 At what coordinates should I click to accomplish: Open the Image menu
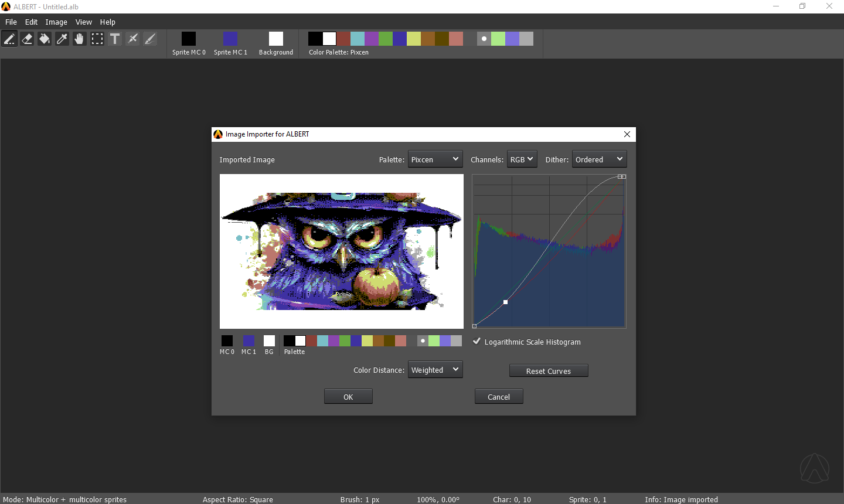tap(56, 22)
